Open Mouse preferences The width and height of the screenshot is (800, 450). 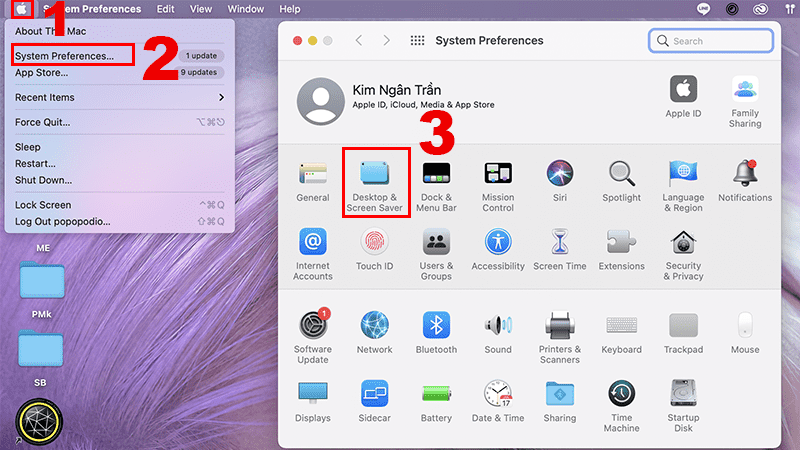[745, 333]
